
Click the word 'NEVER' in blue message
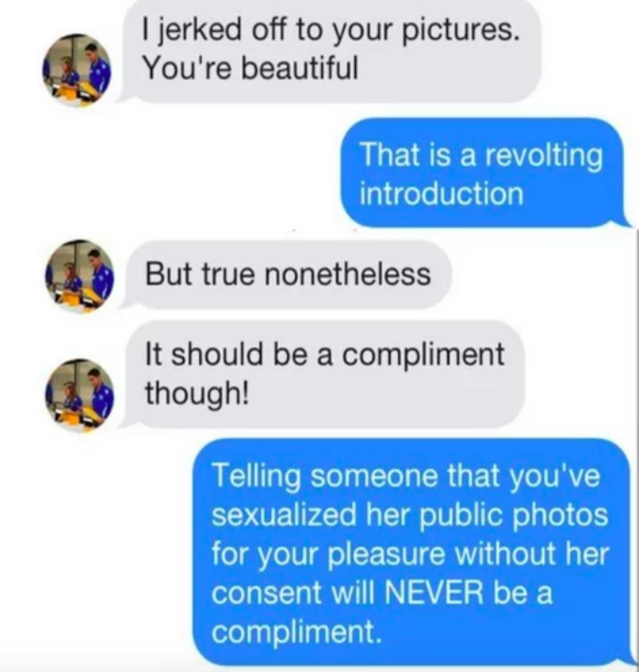pyautogui.click(x=435, y=592)
